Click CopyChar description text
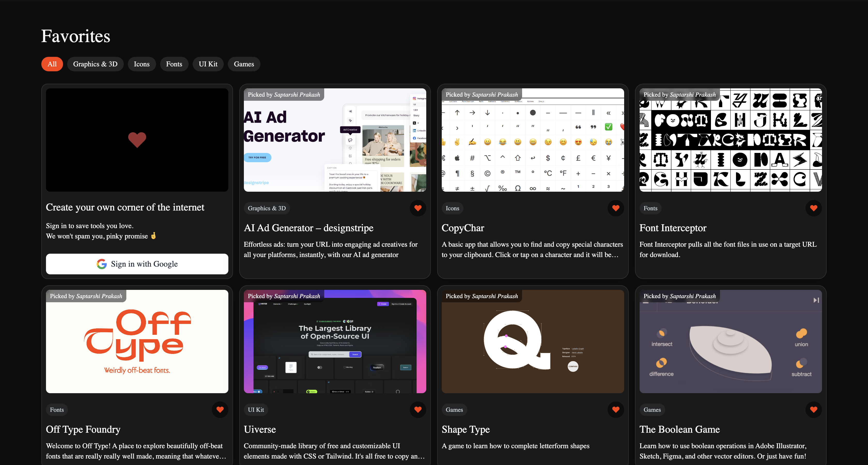The width and height of the screenshot is (868, 465). click(532, 250)
